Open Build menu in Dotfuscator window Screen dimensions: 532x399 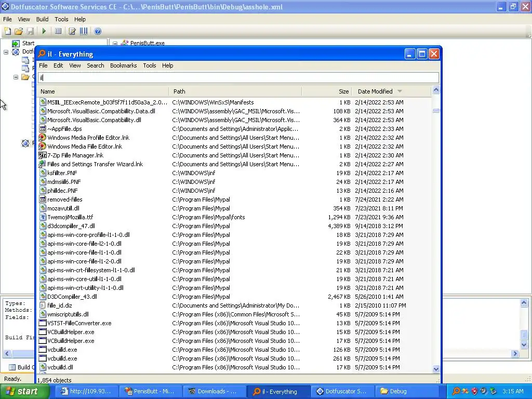click(42, 19)
